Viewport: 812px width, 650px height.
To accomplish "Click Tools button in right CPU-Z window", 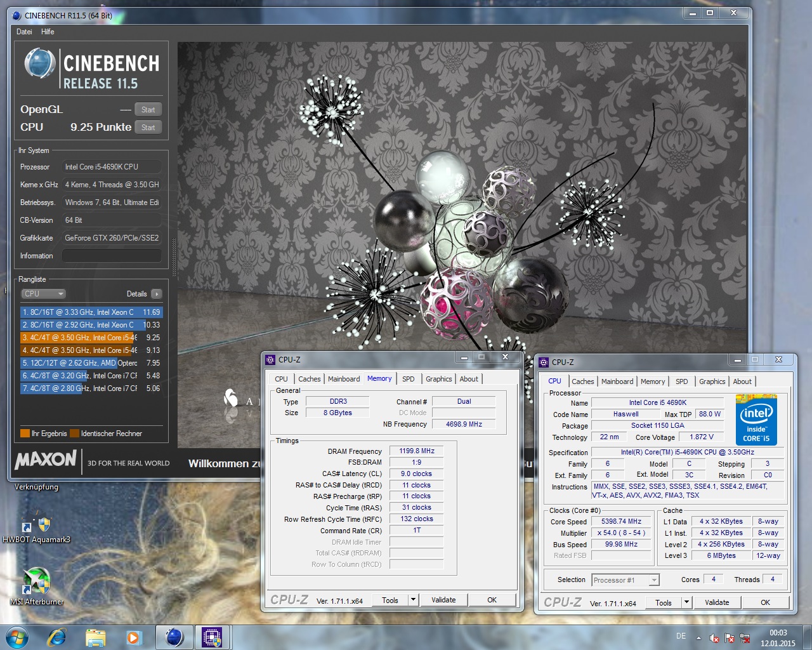I will (x=664, y=602).
